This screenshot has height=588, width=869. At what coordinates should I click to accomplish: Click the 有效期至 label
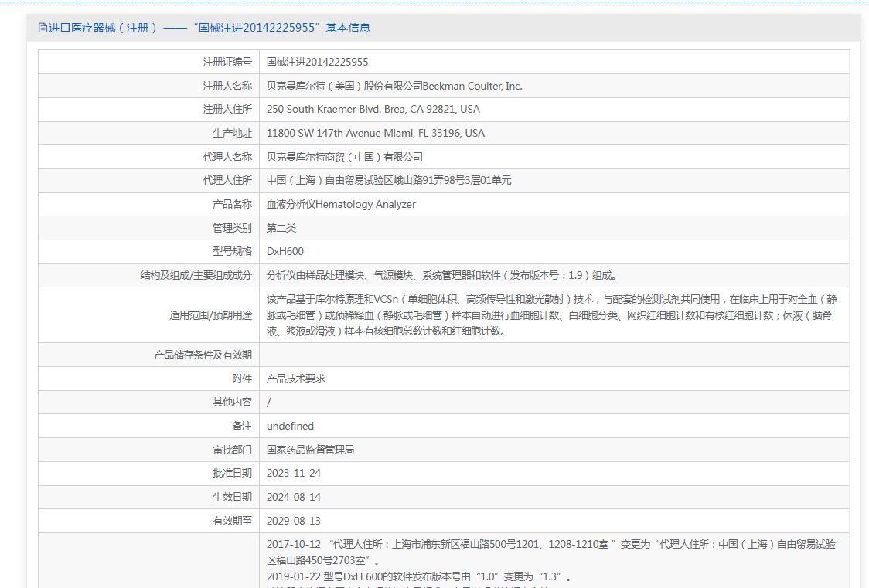pos(232,521)
